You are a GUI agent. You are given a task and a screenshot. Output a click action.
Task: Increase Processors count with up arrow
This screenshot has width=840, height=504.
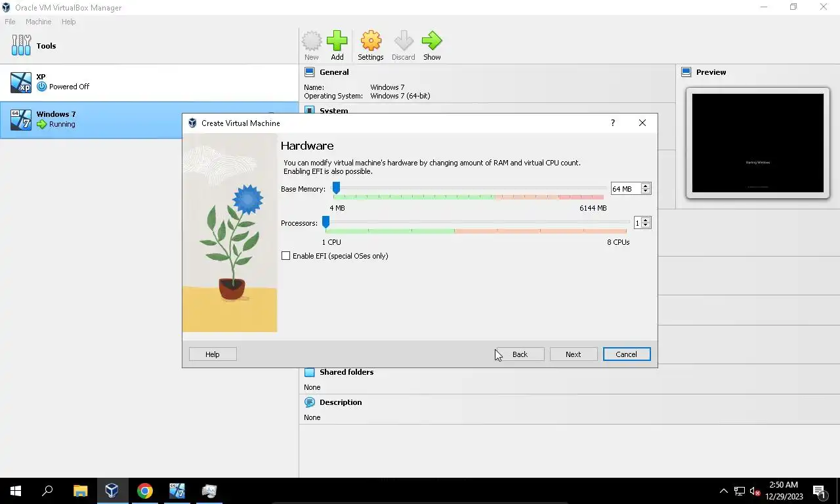(x=646, y=220)
